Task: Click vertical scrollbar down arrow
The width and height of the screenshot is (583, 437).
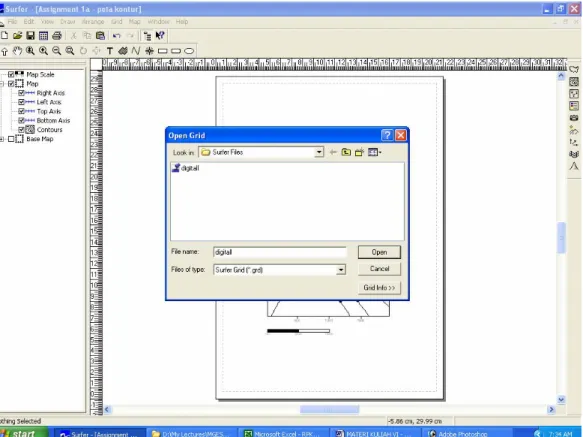Action: pos(561,400)
